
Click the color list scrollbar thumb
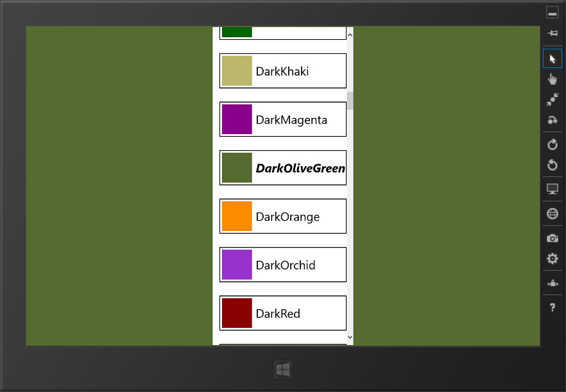tap(350, 100)
